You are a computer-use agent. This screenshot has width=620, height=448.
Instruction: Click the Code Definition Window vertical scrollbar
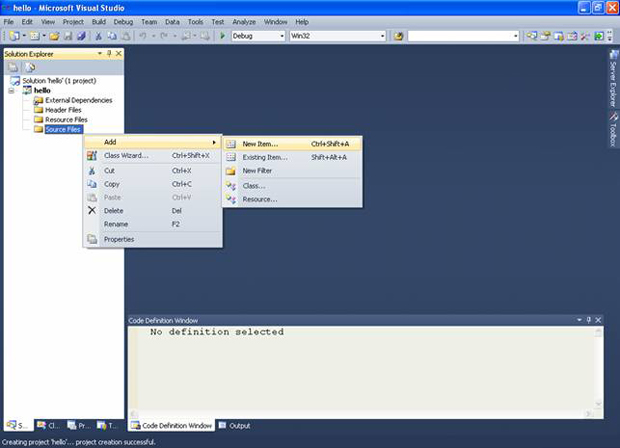[598, 368]
